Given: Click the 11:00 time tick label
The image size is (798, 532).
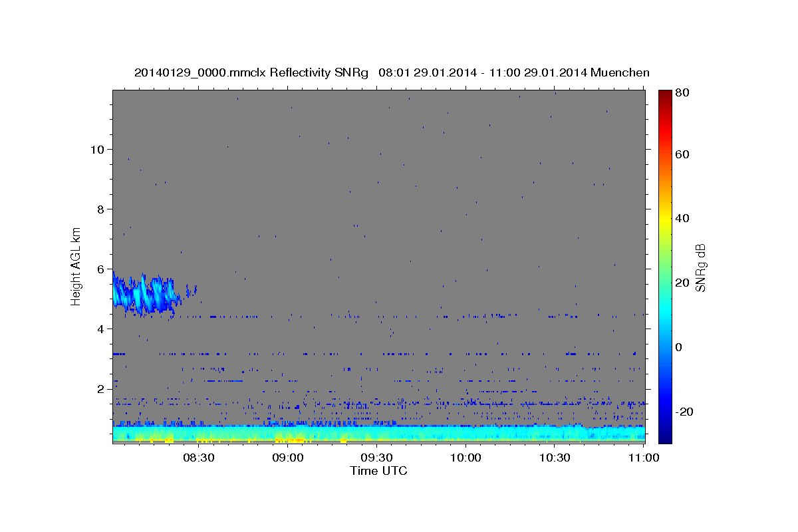Looking at the screenshot, I should tap(643, 458).
